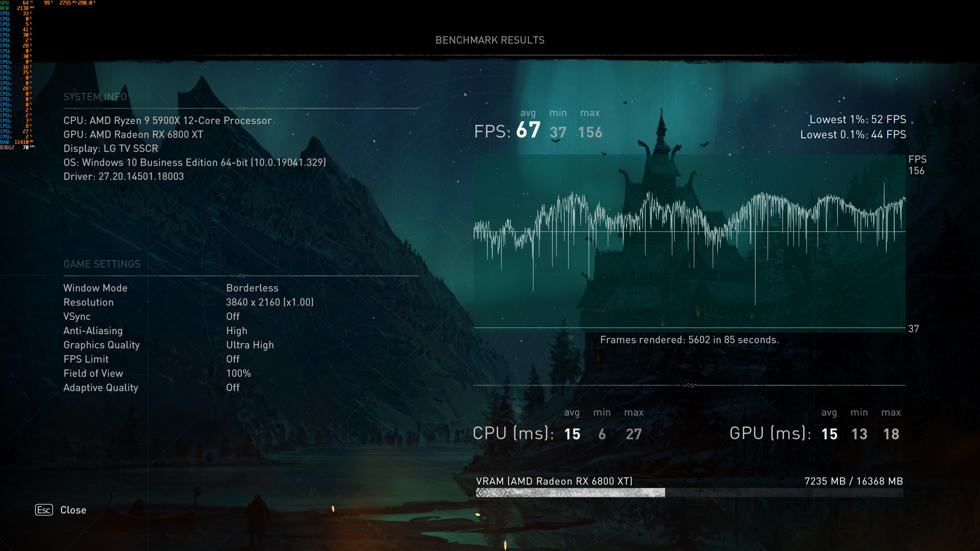Screen dimensions: 980x551
Task: Click the GPU maximum value 18
Action: [x=891, y=434]
